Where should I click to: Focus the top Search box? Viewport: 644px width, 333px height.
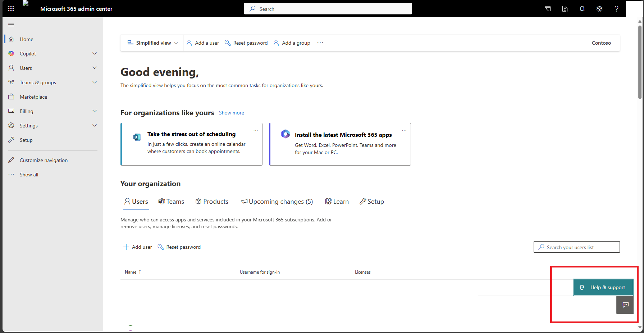[328, 9]
